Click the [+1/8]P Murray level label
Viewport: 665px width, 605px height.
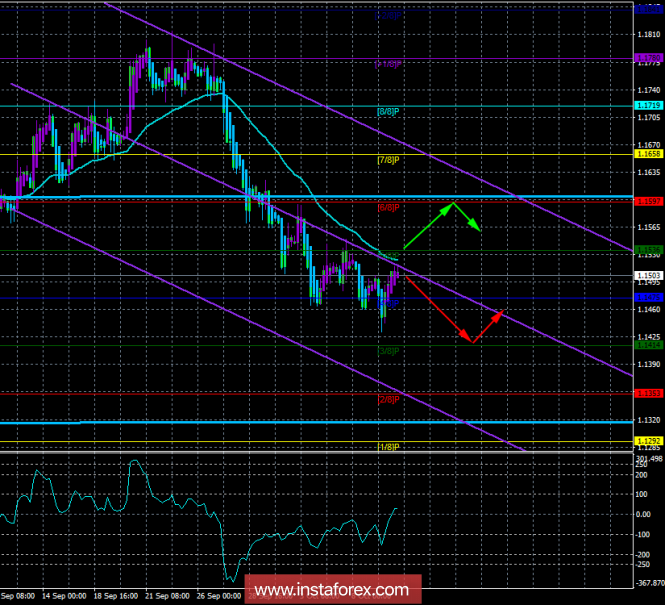click(x=388, y=64)
